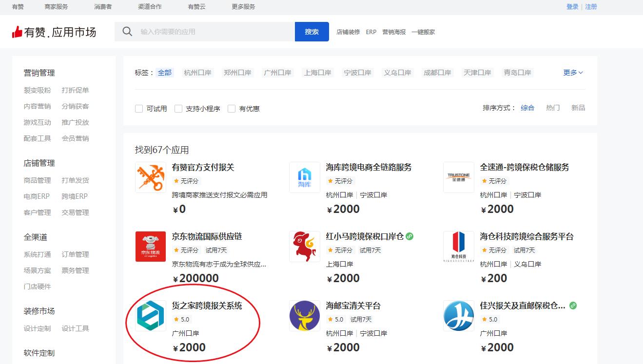643x364 pixels.
Task: Open 京东物流 red app logo
Action: pyautogui.click(x=151, y=247)
